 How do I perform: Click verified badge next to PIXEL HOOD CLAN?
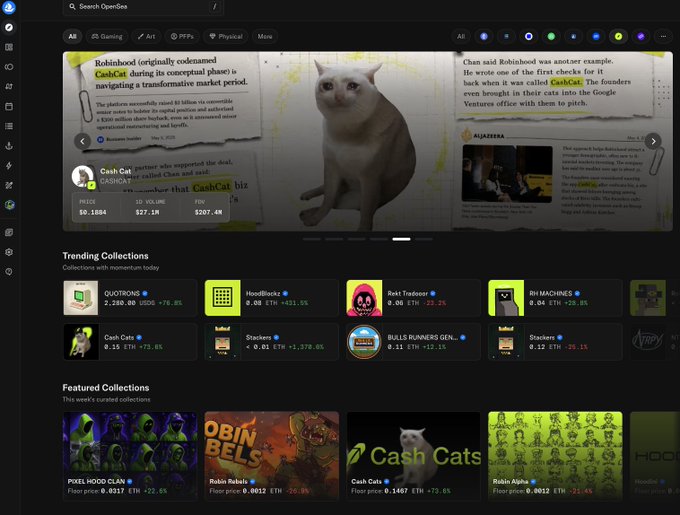[130, 481]
